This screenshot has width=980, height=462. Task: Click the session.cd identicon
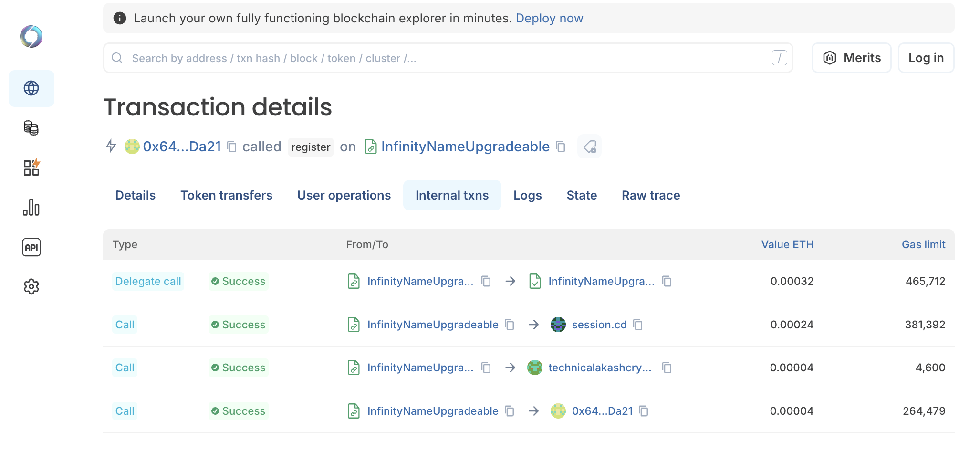558,325
